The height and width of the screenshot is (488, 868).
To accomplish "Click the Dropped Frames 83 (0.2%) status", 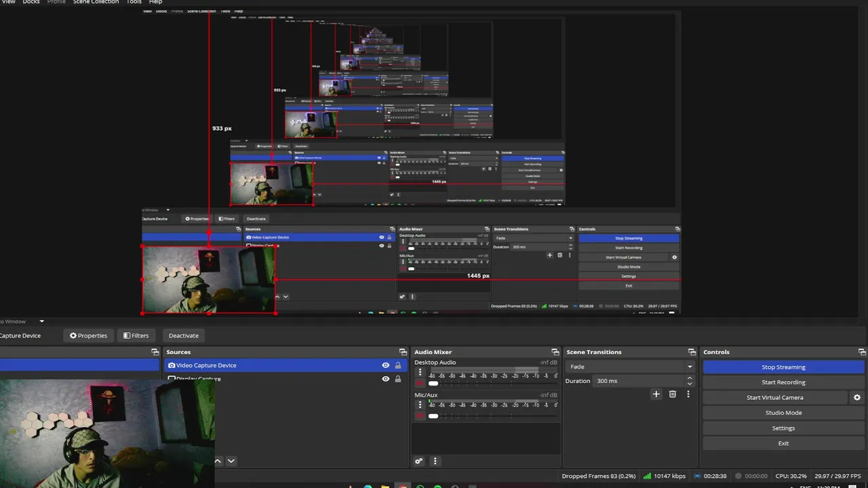I will click(599, 476).
